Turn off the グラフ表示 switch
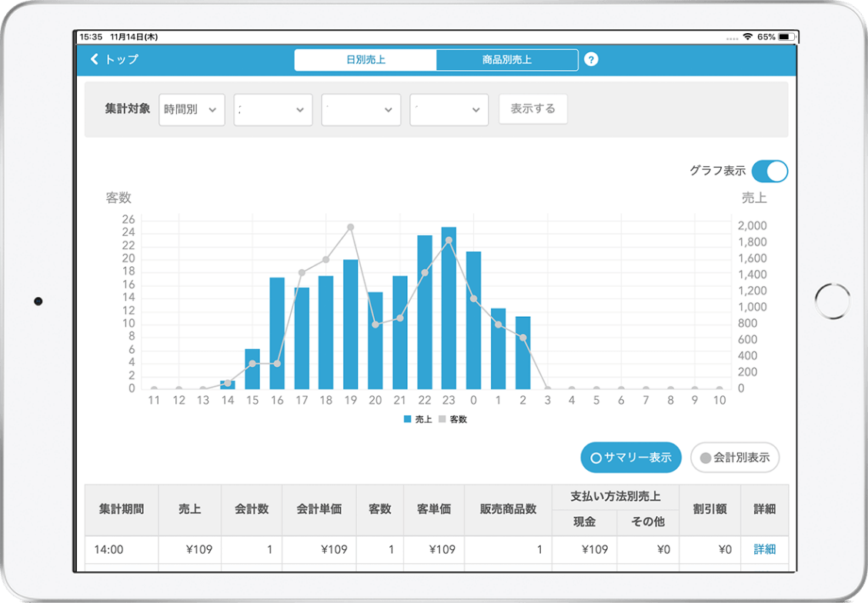 coord(769,171)
